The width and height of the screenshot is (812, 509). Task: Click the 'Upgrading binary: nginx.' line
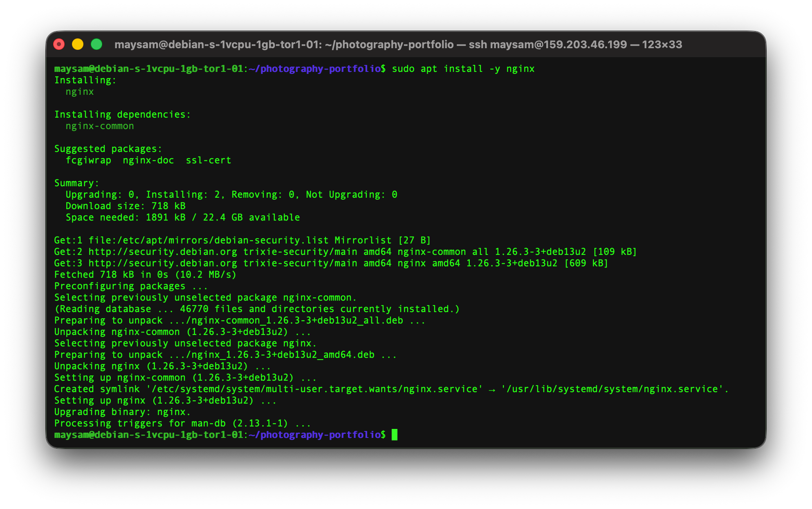123,412
